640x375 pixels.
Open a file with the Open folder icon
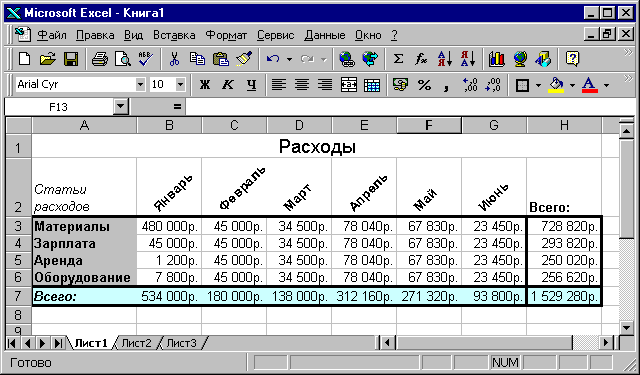[x=48, y=59]
